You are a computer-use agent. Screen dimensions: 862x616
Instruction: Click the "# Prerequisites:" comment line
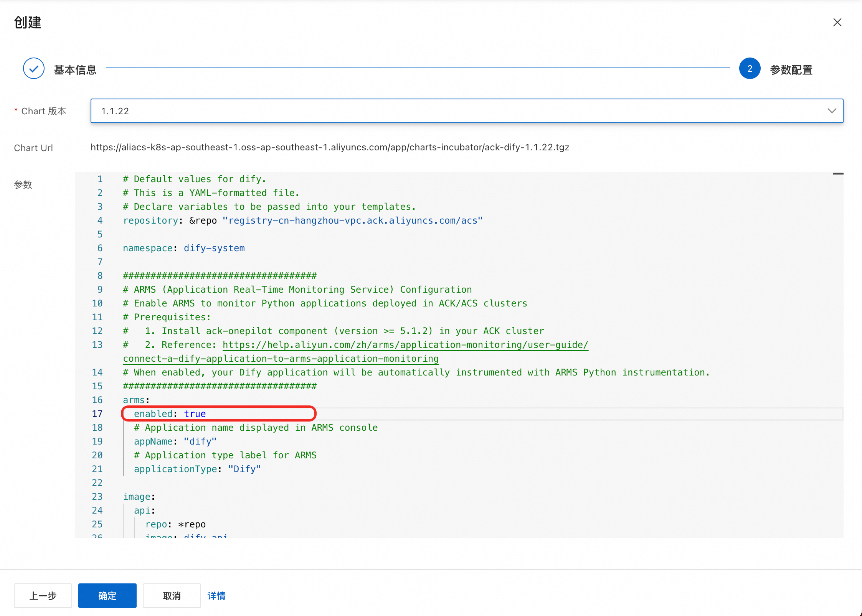pos(167,317)
